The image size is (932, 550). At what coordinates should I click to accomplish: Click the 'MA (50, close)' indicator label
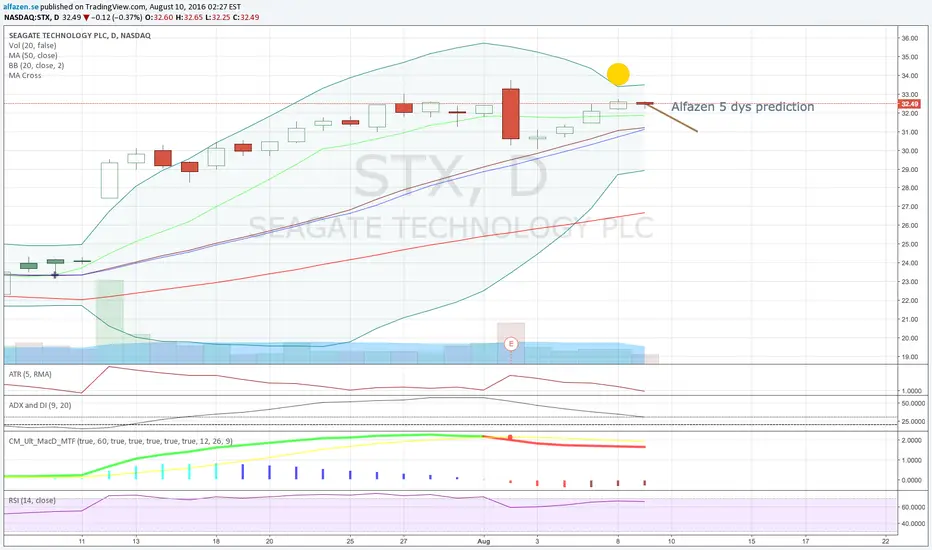[x=33, y=56]
